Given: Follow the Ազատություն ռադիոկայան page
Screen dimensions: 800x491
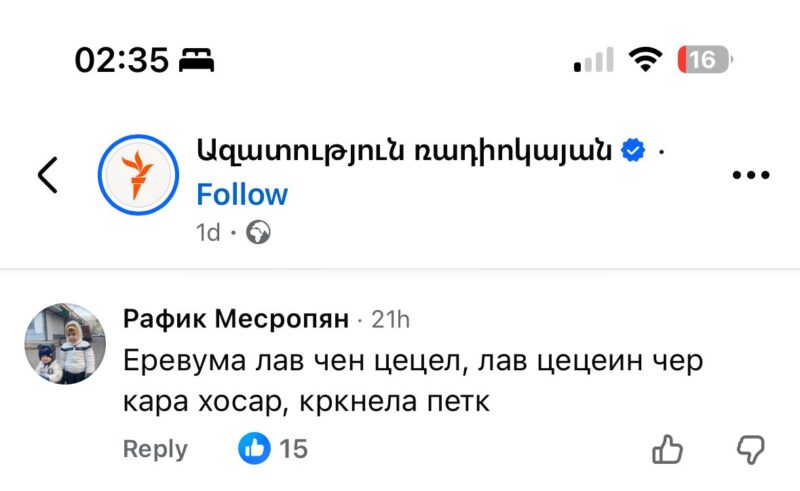Looking at the screenshot, I should 242,194.
